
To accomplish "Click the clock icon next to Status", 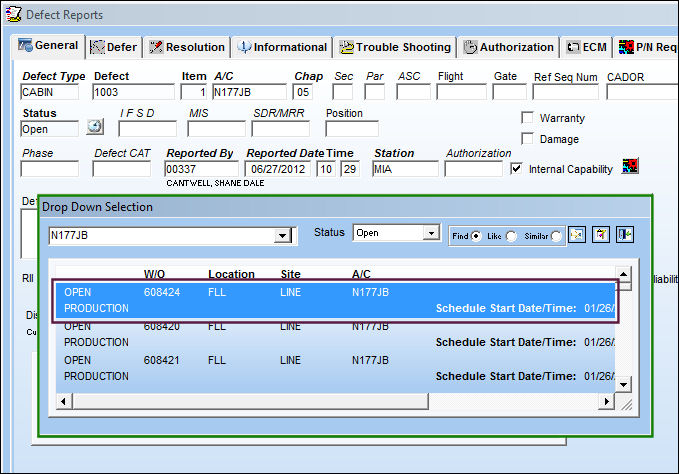I will point(95,127).
